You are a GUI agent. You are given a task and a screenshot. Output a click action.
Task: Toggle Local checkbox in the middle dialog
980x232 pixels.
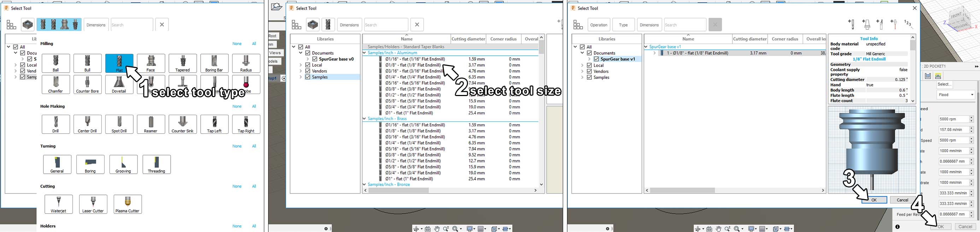308,65
